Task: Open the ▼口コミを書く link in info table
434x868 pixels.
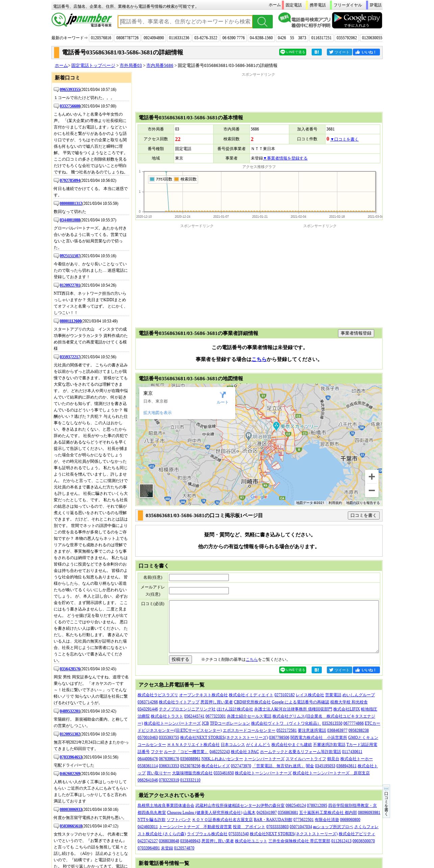Action: [344, 139]
